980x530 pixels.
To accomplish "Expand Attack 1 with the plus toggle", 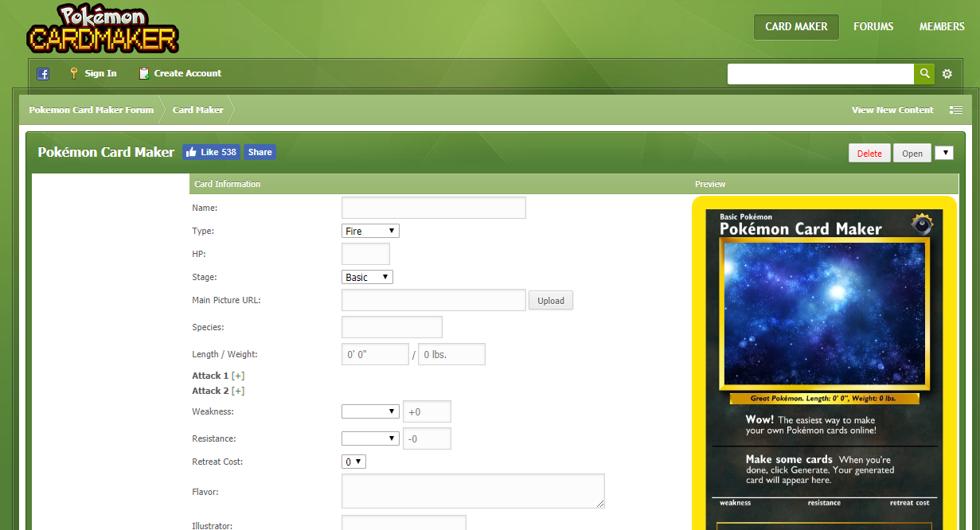I will [x=238, y=376].
